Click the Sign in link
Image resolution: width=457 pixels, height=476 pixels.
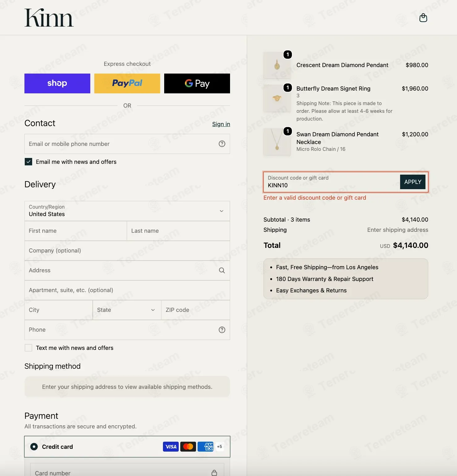(221, 124)
